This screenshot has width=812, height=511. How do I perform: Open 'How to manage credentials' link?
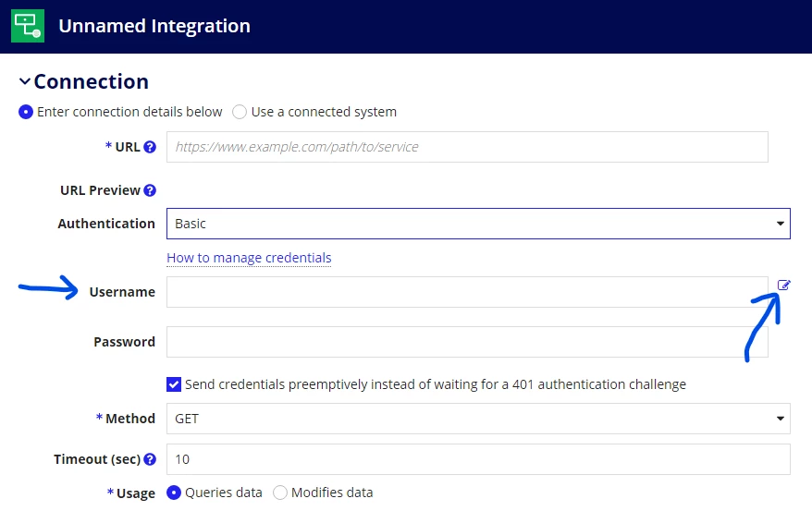(x=249, y=258)
